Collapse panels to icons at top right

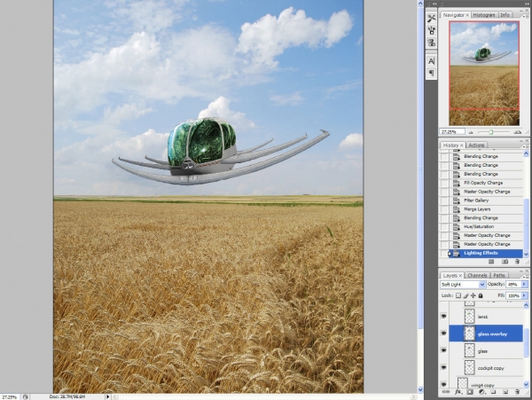pyautogui.click(x=527, y=4)
